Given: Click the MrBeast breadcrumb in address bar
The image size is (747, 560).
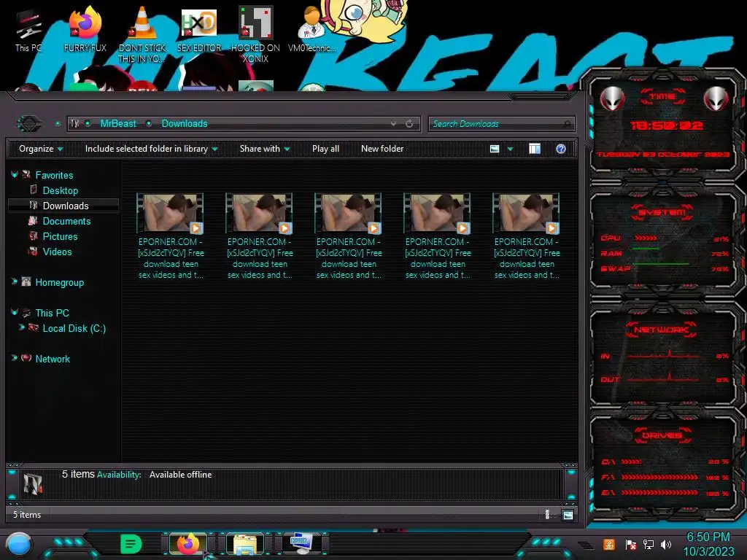Looking at the screenshot, I should click(x=118, y=124).
